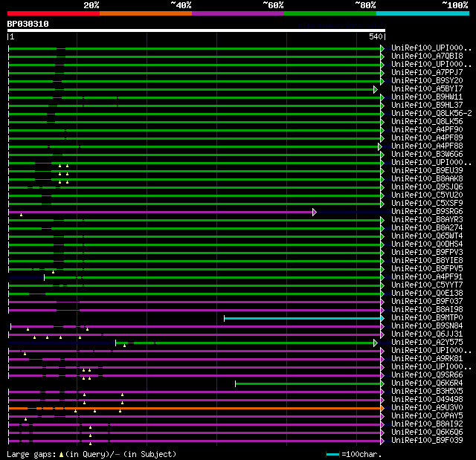Click the short green bar of Q6K6R4
Image resolution: width=476 pixels, height=460 pixels.
[x=308, y=384]
